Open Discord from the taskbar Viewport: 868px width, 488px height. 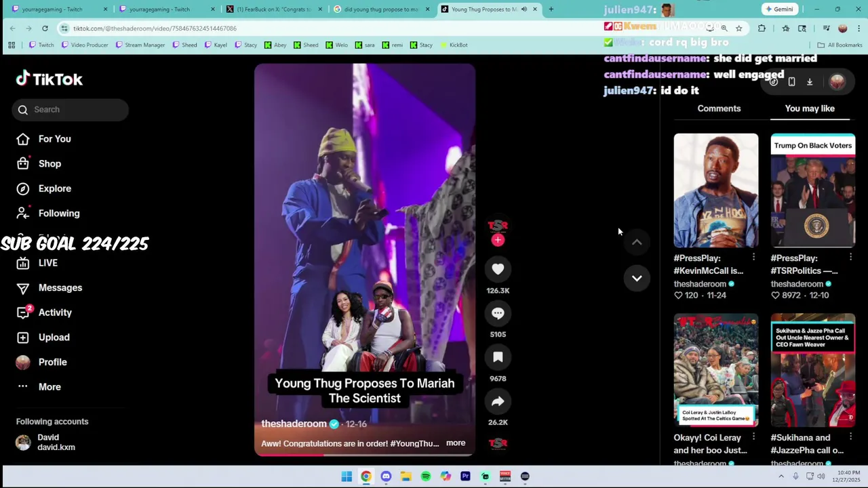pyautogui.click(x=386, y=476)
